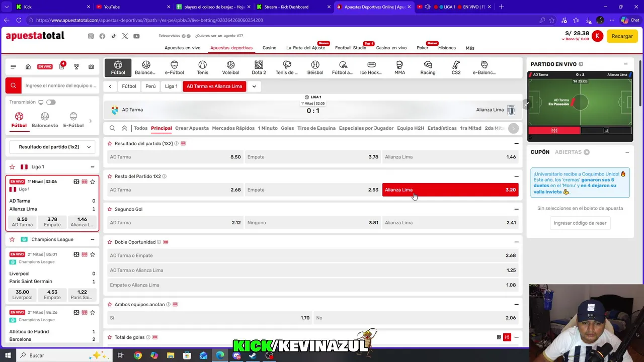Choose Sí 1.70 for both teams score

point(210,318)
